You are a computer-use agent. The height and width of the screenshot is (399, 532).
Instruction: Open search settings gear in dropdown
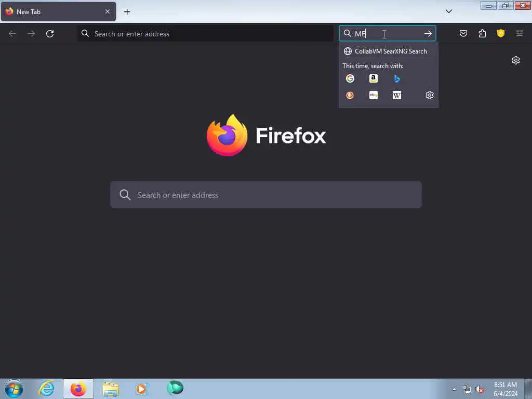pos(429,95)
